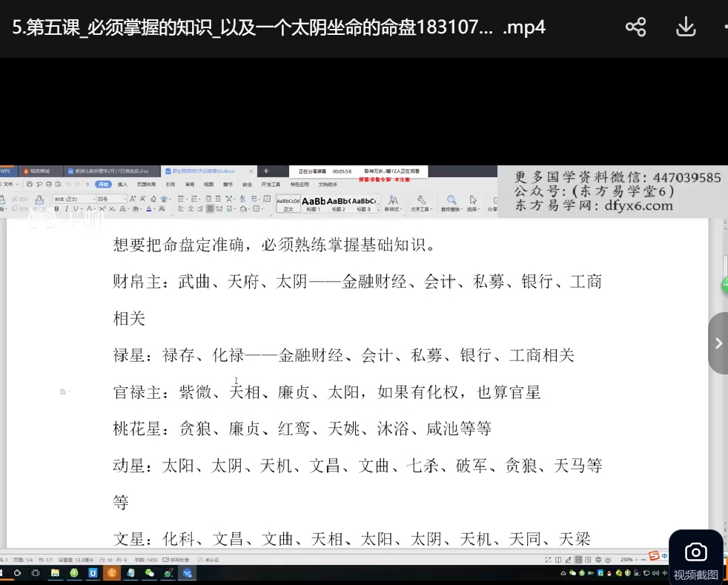Open the 插入 ribbon tab
The image size is (728, 585).
[x=122, y=184]
